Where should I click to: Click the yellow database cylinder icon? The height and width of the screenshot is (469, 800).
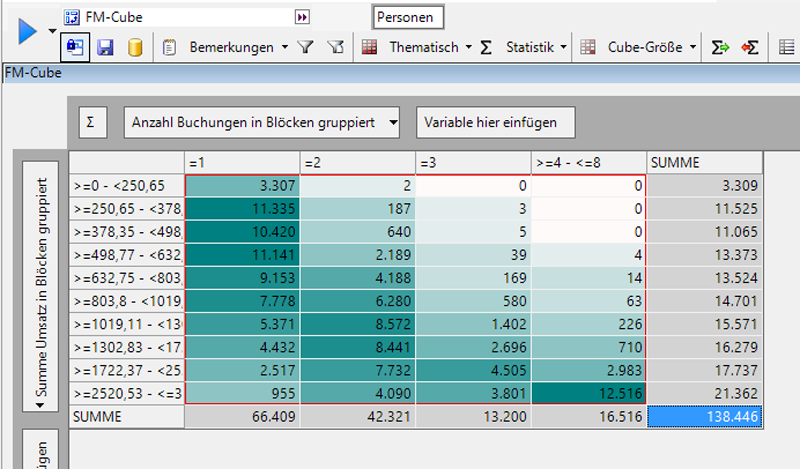pos(134,47)
